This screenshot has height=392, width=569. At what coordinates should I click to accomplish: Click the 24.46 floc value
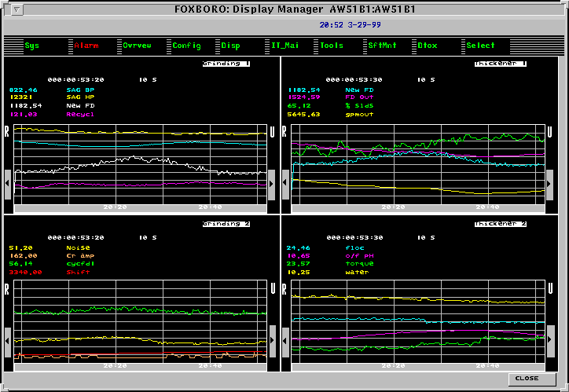point(299,248)
